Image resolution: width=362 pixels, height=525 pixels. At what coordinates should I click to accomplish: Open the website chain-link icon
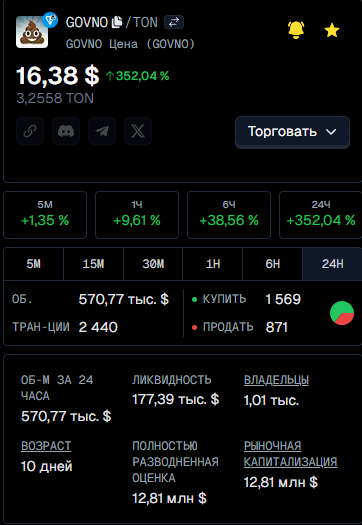[30, 131]
